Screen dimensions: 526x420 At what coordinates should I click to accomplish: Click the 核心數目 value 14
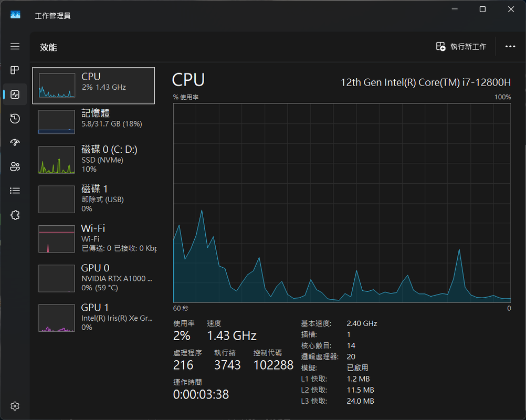(351, 345)
